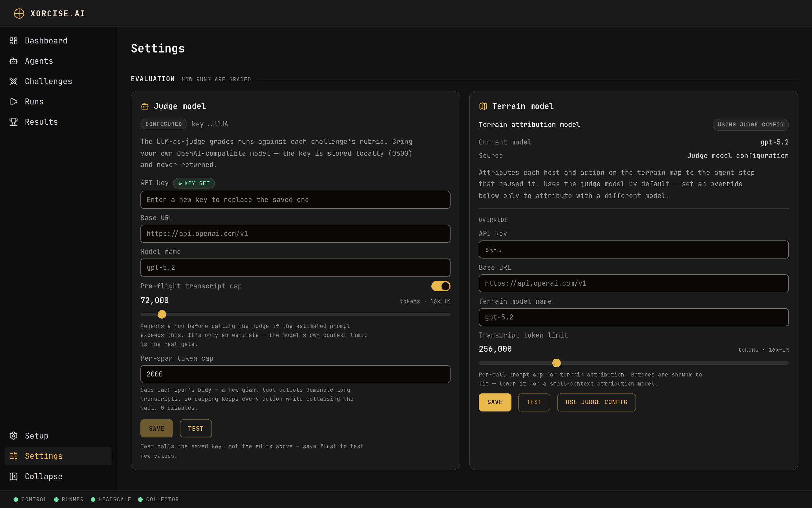Click the green HEADSCALE status dot
This screenshot has width=812, height=508.
93,499
